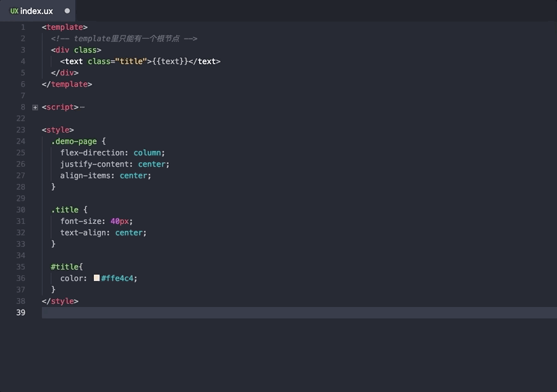This screenshot has height=392, width=557.
Task: Click the color property name
Action: pos(73,278)
